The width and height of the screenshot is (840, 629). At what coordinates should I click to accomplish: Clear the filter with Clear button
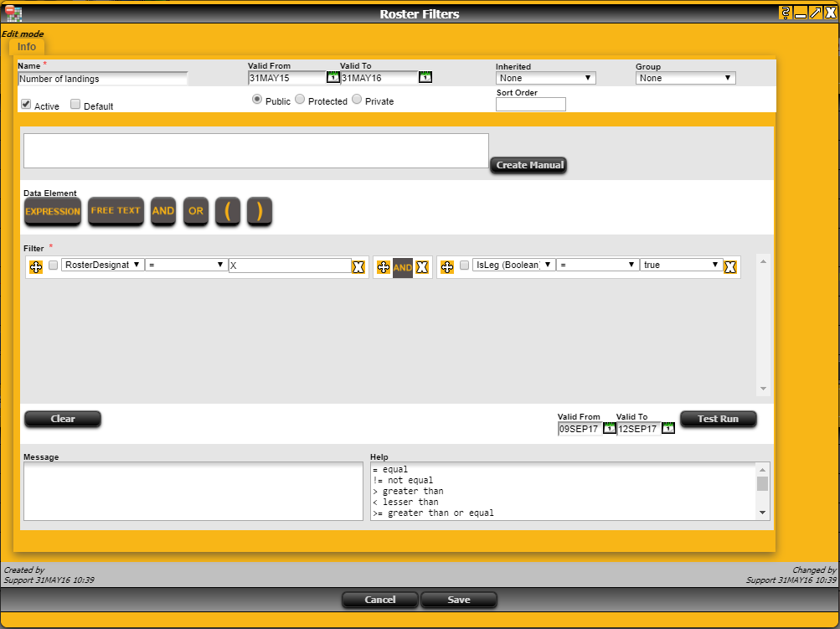click(63, 419)
